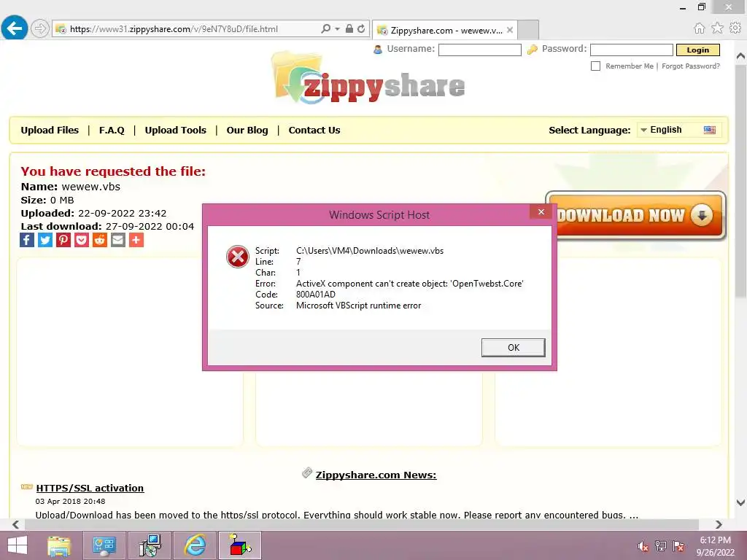Close the Zippyshare.com browser tab

coord(510,30)
